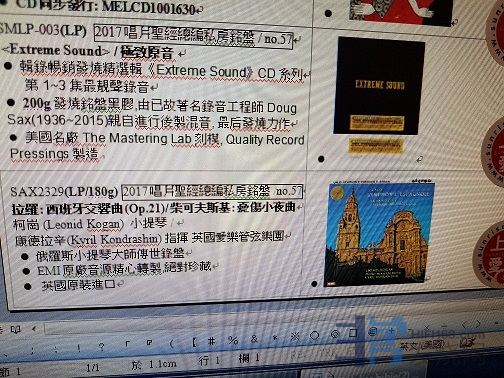
Task: Insert the exclamation mark symbol from symbol bar
Action: pyautogui.click(x=79, y=348)
